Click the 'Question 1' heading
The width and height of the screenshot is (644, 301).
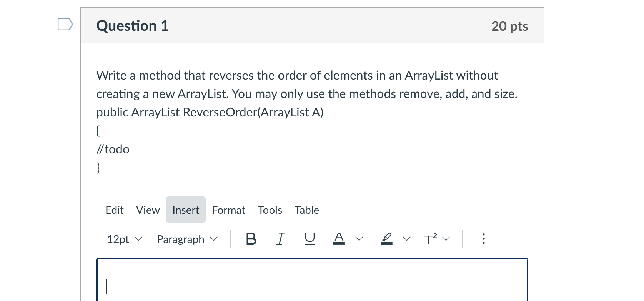(132, 26)
